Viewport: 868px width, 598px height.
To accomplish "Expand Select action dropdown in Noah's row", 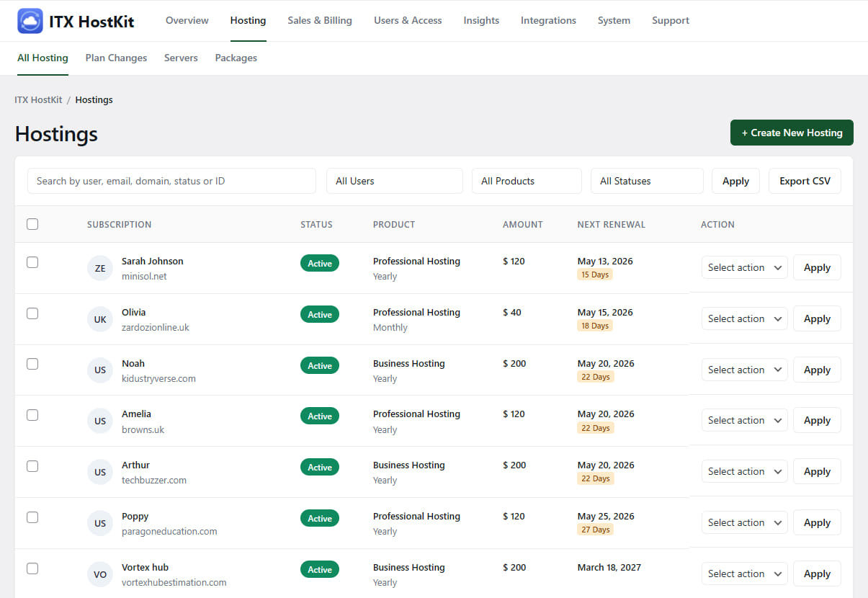I will click(745, 370).
